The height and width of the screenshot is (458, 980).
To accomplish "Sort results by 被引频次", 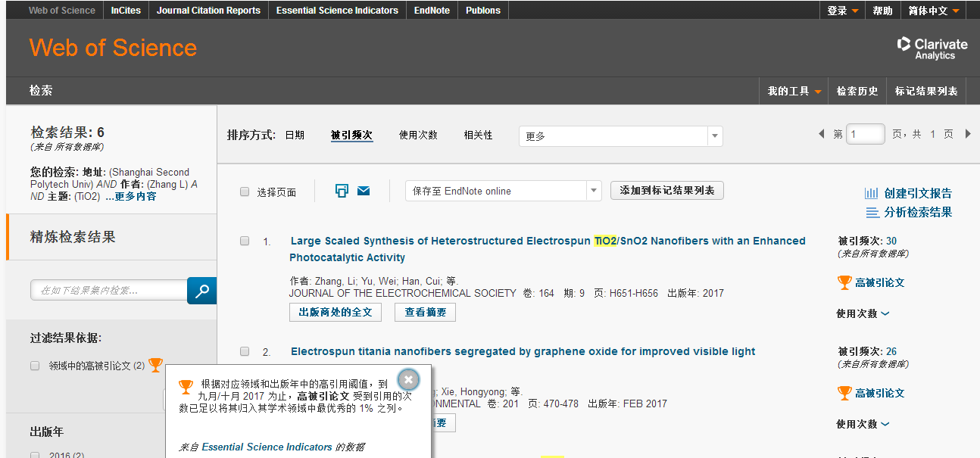I will point(351,135).
